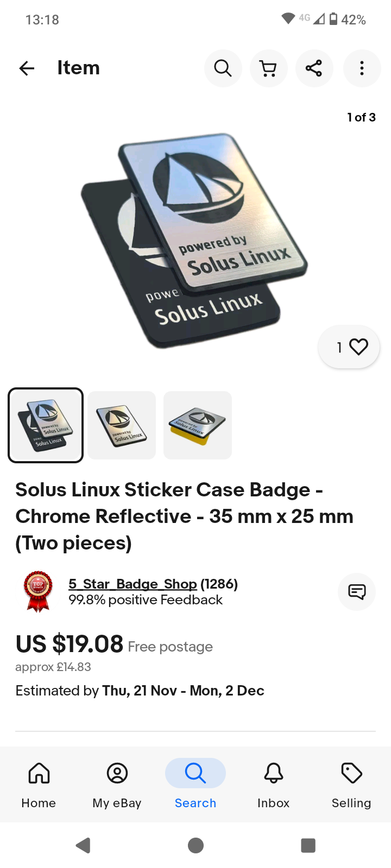The image size is (391, 868).
Task: Tap the Android back navigation triangle
Action: (x=83, y=845)
